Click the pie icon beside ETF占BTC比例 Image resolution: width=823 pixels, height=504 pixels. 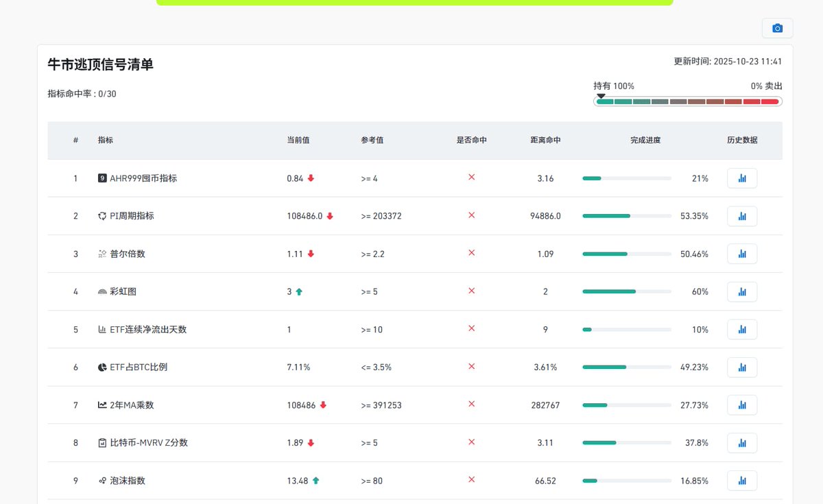click(102, 367)
